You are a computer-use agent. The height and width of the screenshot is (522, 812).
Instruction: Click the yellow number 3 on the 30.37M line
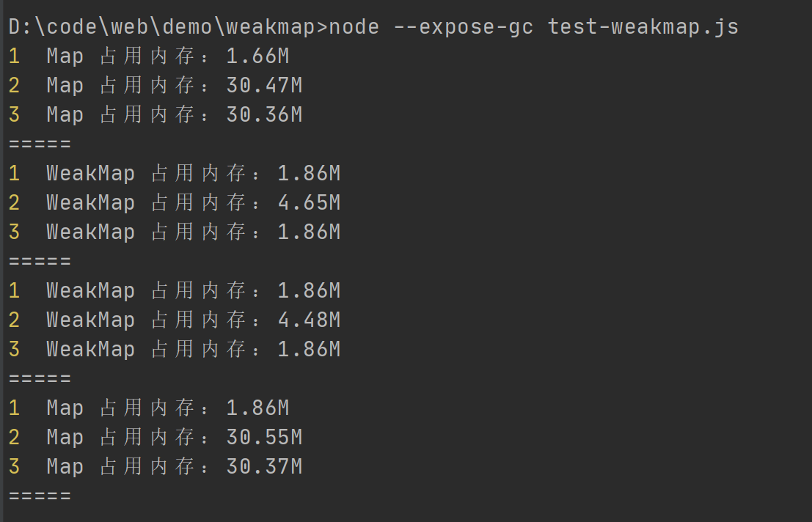click(15, 467)
